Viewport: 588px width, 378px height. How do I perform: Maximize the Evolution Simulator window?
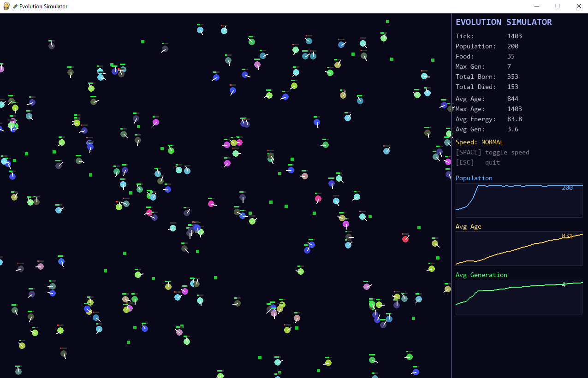[x=558, y=6]
